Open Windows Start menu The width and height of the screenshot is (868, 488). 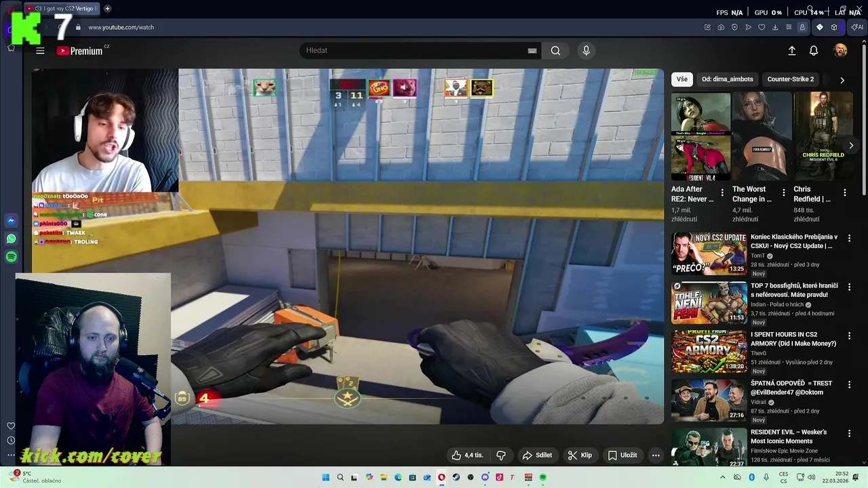tap(325, 477)
